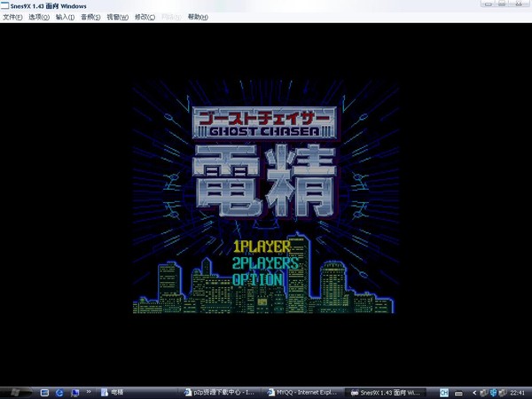The height and width of the screenshot is (399, 532).
Task: Open the 选项(O) menu
Action: (39, 17)
